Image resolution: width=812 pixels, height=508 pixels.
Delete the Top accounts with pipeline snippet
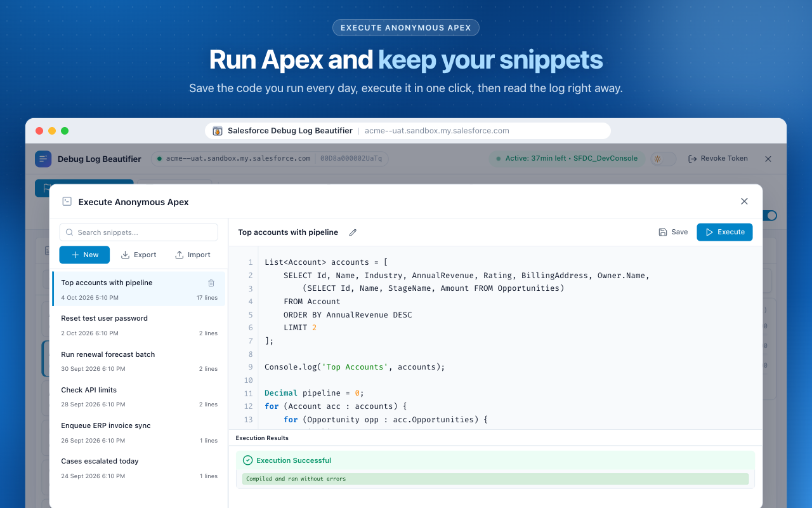(211, 283)
